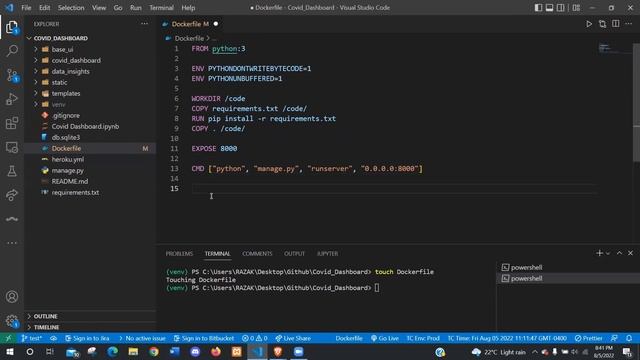Run the Dockerfile with play button
Image resolution: width=640 pixels, height=360 pixels.
tap(589, 24)
